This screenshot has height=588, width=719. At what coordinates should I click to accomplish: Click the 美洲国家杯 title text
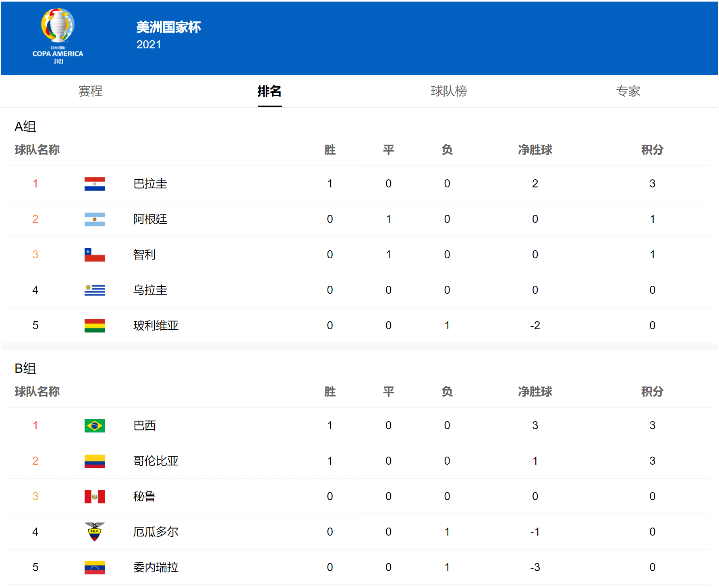[168, 27]
